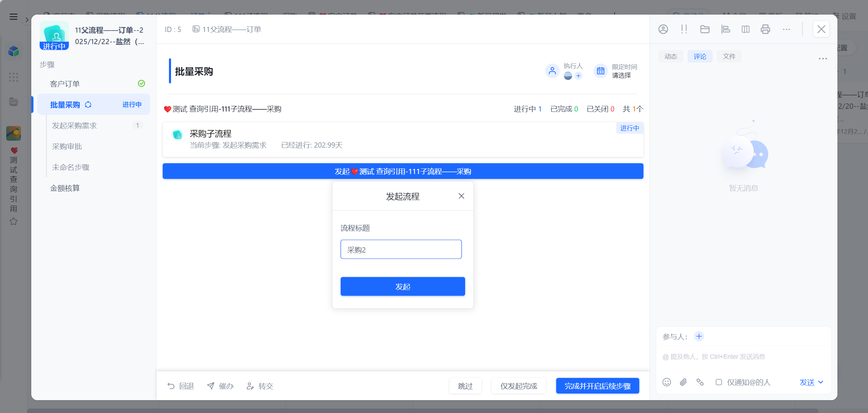Open the comments panel ellipsis menu
868x413 pixels.
(823, 59)
